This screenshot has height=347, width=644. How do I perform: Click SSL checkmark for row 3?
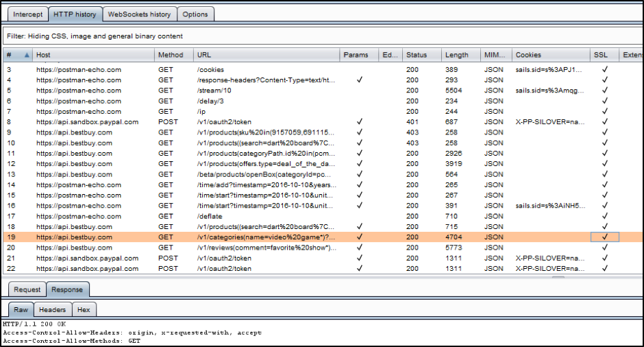(x=604, y=70)
